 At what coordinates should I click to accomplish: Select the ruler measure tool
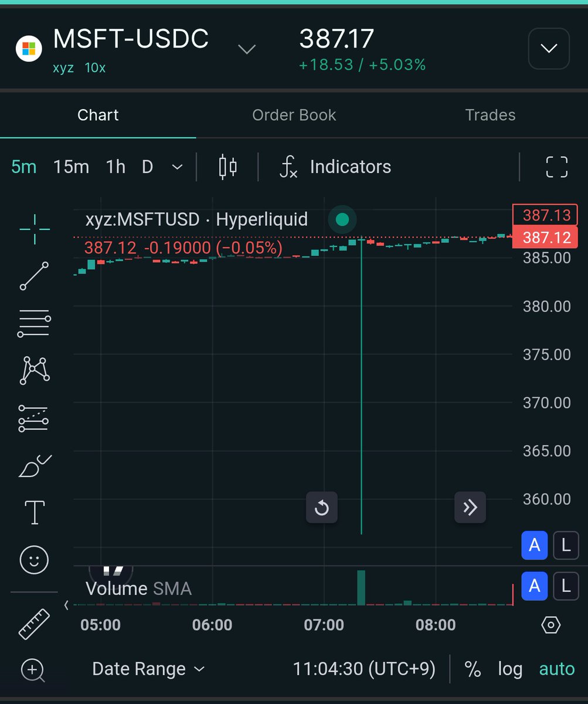coord(35,624)
